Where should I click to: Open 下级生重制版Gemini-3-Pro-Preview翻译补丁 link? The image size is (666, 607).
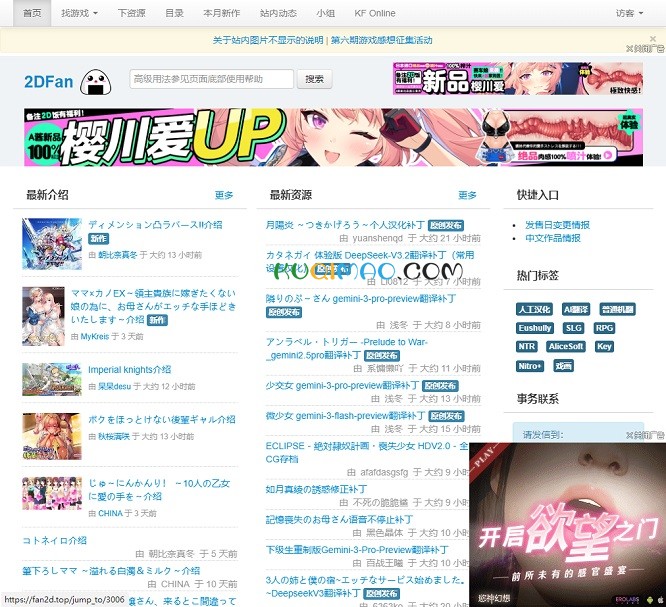point(357,550)
